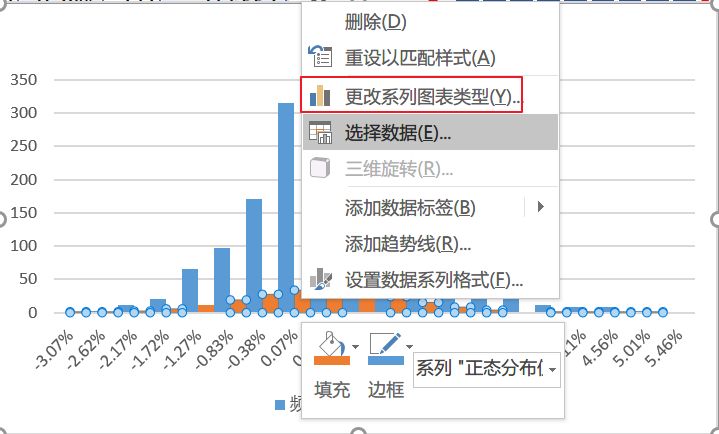Click the 3D Rotation (三维旋转) cube icon
This screenshot has width=719, height=434.
(320, 168)
